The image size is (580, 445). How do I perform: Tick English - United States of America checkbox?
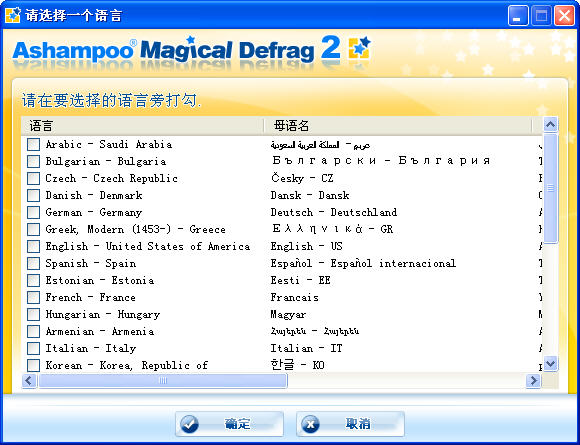tap(33, 246)
